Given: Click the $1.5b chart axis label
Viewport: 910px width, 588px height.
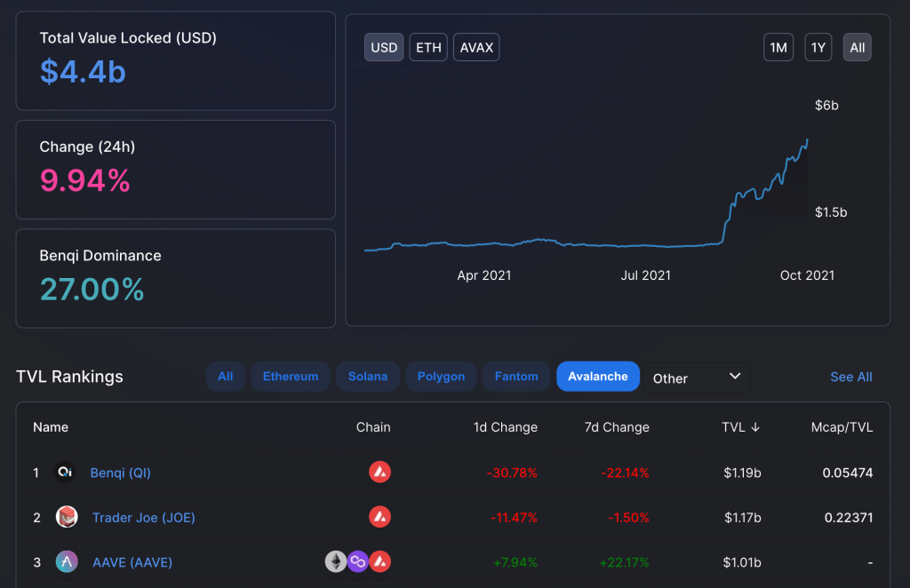Looking at the screenshot, I should tap(831, 212).
